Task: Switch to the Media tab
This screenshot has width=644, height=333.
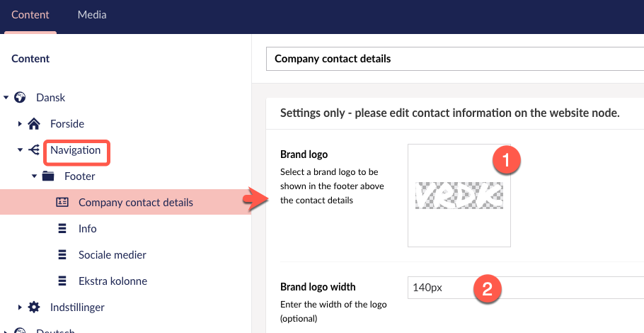Action: point(92,15)
